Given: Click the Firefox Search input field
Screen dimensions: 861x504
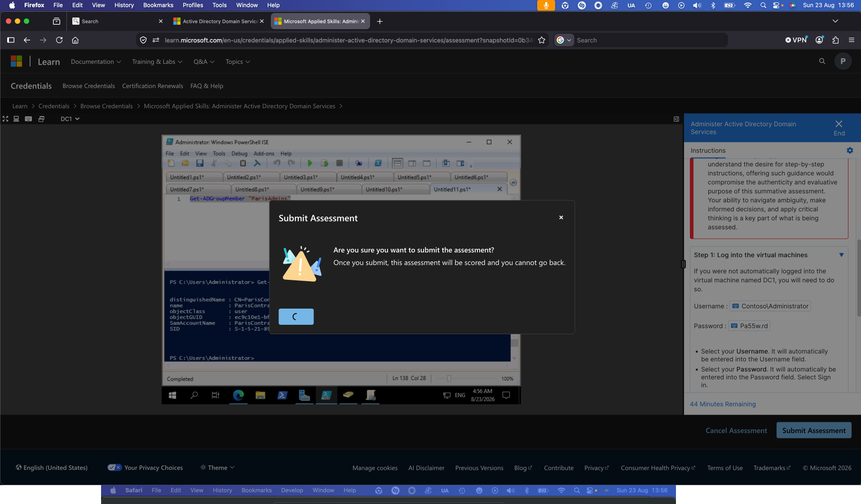Looking at the screenshot, I should pos(650,40).
